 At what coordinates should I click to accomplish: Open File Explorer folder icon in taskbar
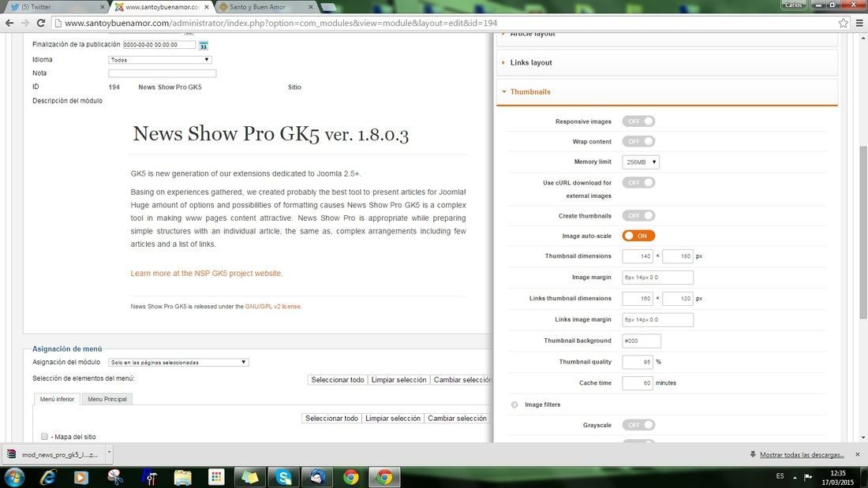click(x=183, y=477)
